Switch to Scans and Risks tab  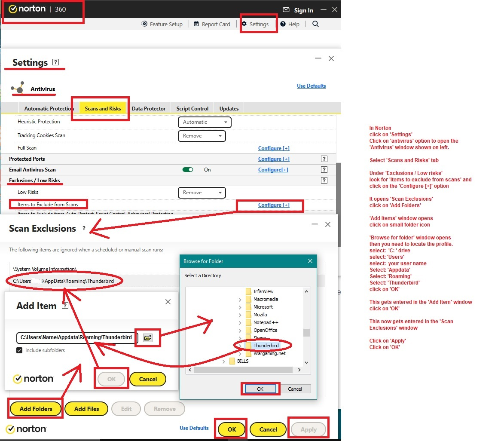pyautogui.click(x=103, y=109)
